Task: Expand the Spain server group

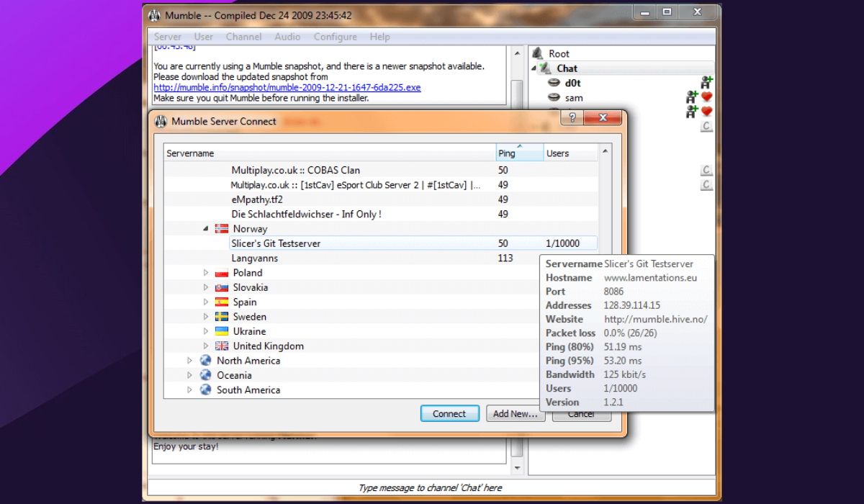Action: point(206,302)
